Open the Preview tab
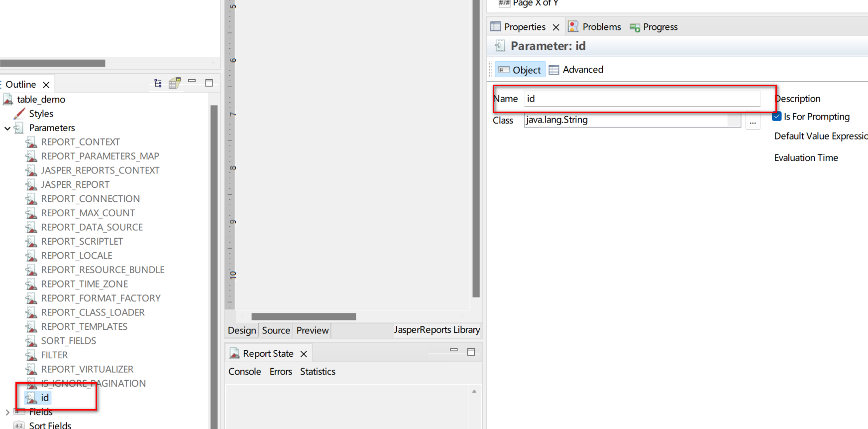This screenshot has width=868, height=429. [312, 330]
